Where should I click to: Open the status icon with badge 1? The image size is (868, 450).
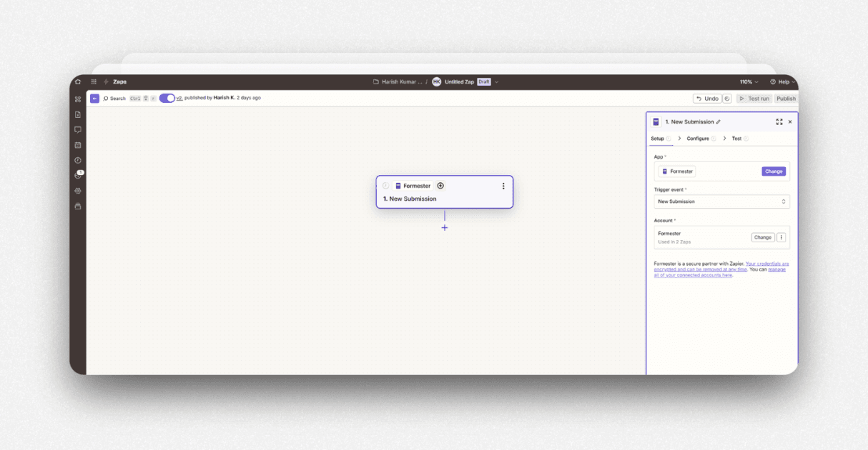coord(79,175)
